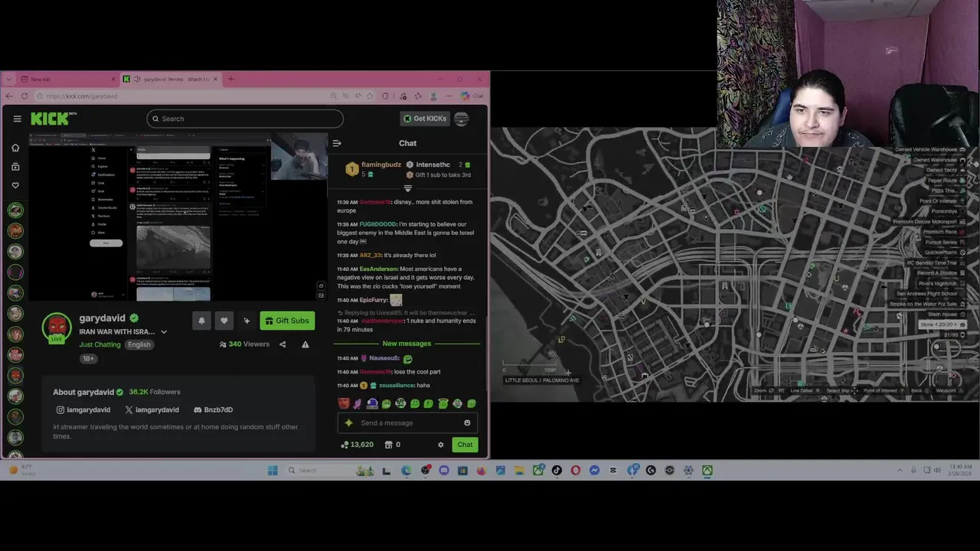Share the stream using share icon
This screenshot has width=980, height=551.
(x=283, y=344)
